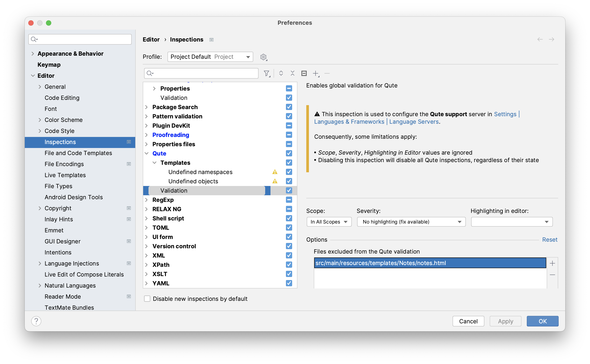Click the Cancel button

tap(468, 321)
